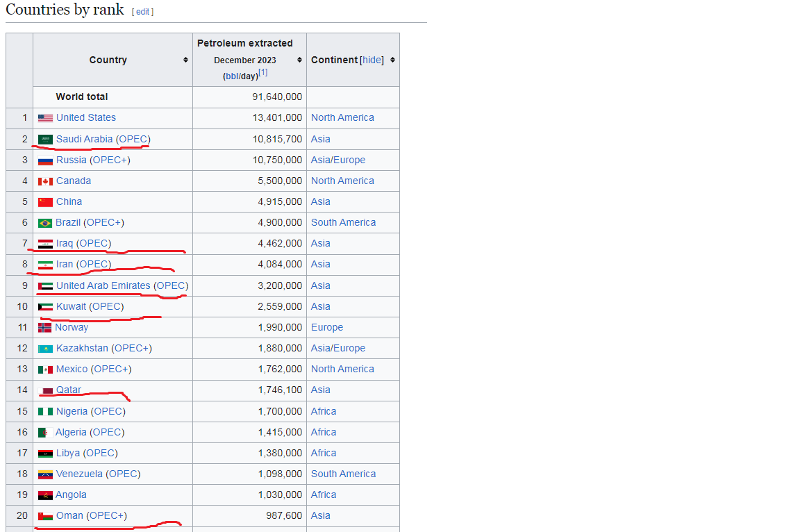
Task: Click the Kazakhstan flag icon
Action: (x=45, y=349)
